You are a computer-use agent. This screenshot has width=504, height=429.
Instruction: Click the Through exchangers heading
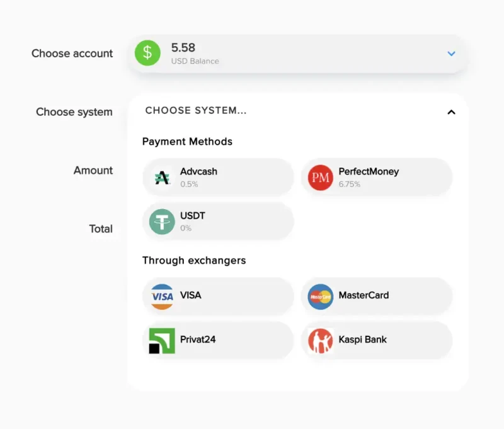(194, 260)
